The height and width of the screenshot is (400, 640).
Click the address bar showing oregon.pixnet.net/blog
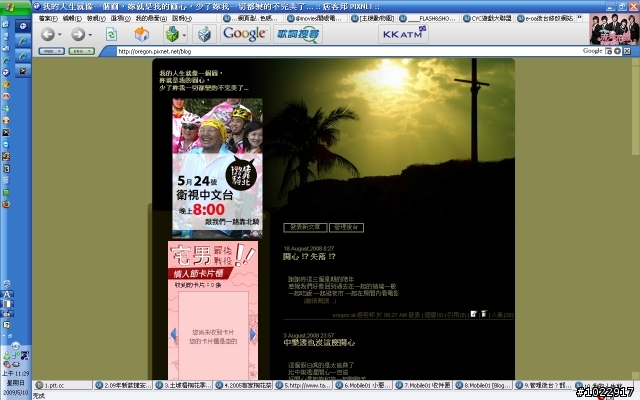pos(347,51)
